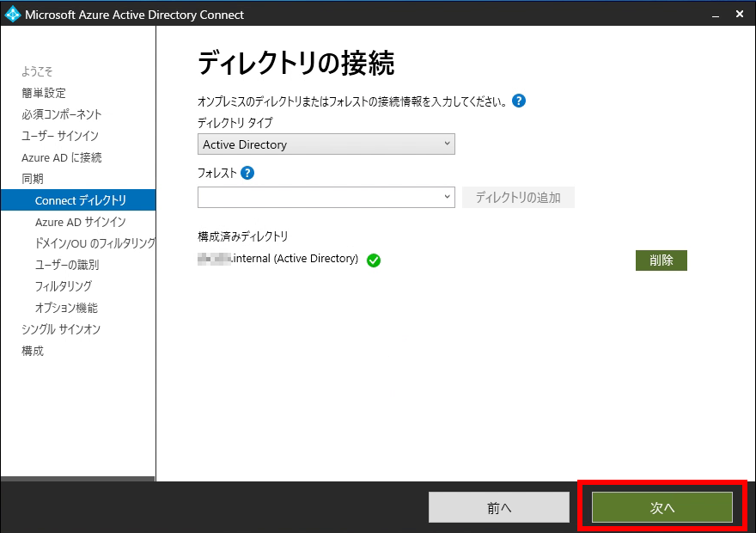
Task: Select 同期 in the sidebar
Action: coord(33,179)
